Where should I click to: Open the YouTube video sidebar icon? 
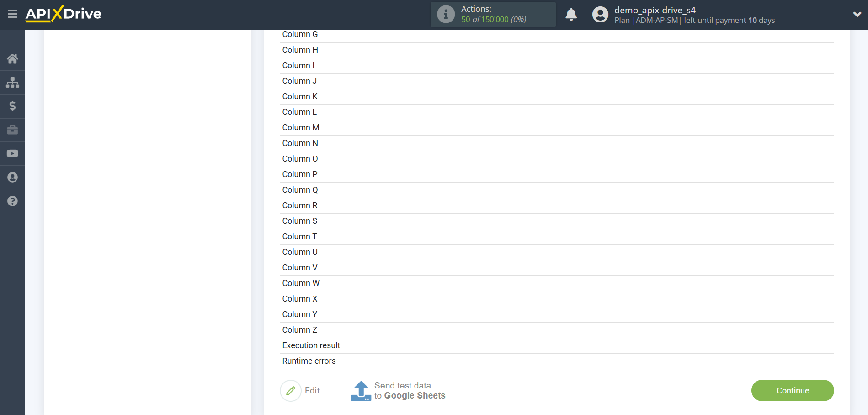point(12,154)
